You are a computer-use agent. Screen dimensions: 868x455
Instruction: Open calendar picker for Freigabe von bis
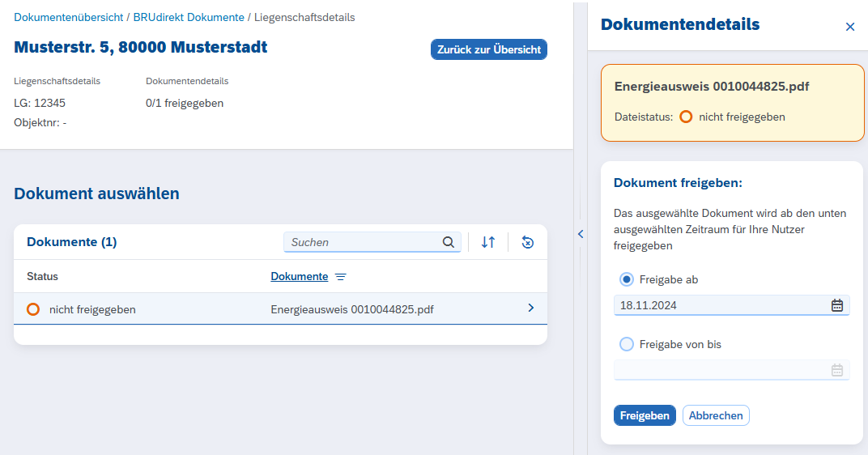coord(837,370)
